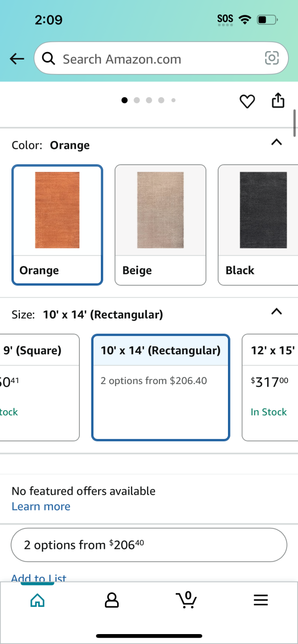The image size is (298, 644).
Task: Open camera lens search icon
Action: [272, 59]
